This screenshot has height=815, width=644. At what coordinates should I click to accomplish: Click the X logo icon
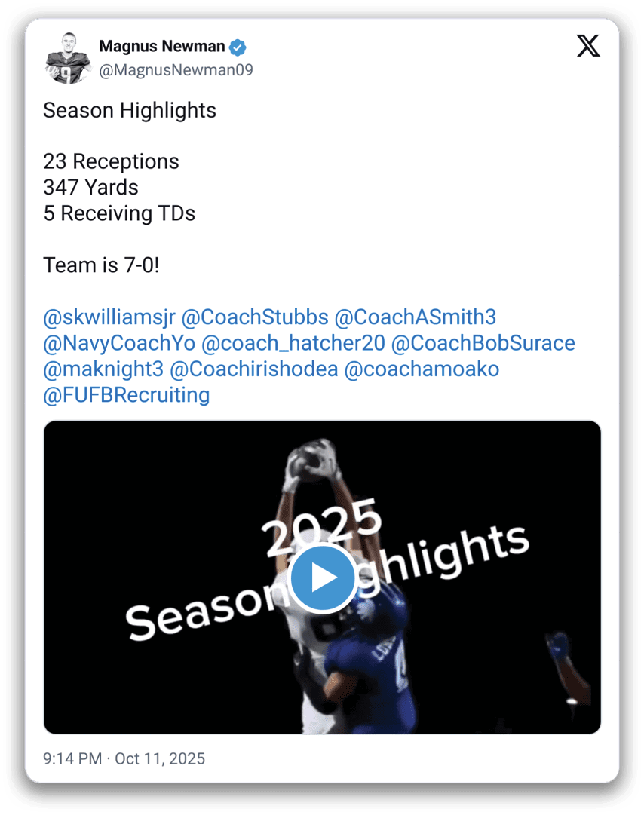click(x=588, y=46)
